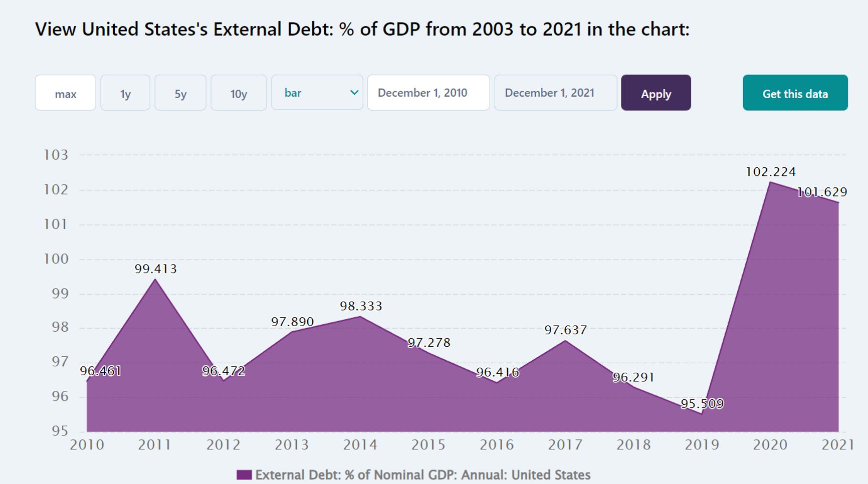The width and height of the screenshot is (868, 484).
Task: Select the 5y time range
Action: point(180,93)
